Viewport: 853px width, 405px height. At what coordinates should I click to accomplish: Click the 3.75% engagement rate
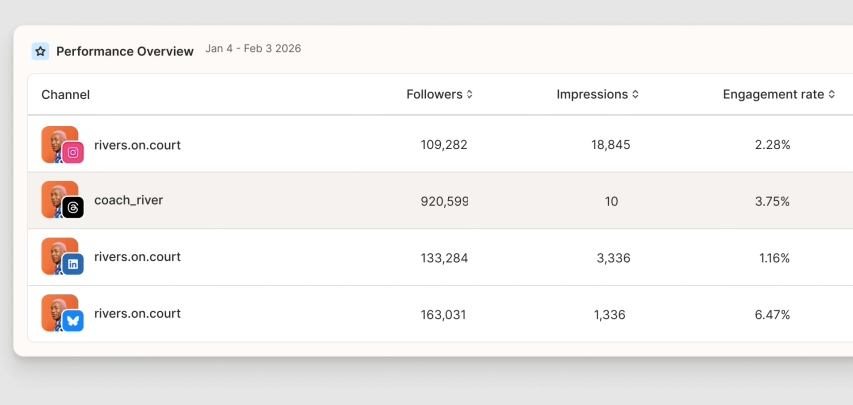pyautogui.click(x=772, y=201)
